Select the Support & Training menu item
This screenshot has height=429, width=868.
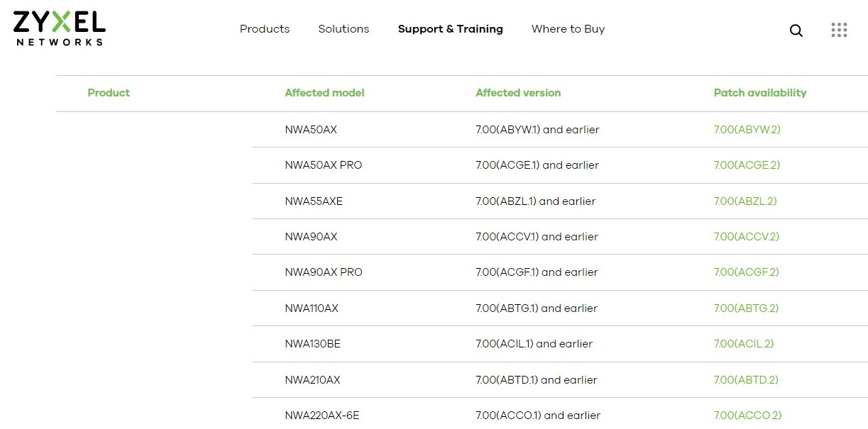pyautogui.click(x=450, y=29)
